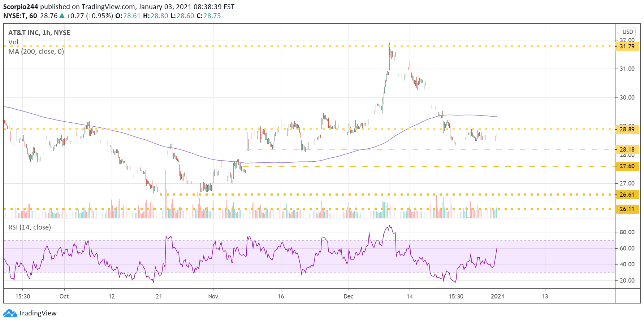Click the 13 date on time axis
The width and height of the screenshot is (644, 323).
pyautogui.click(x=545, y=296)
